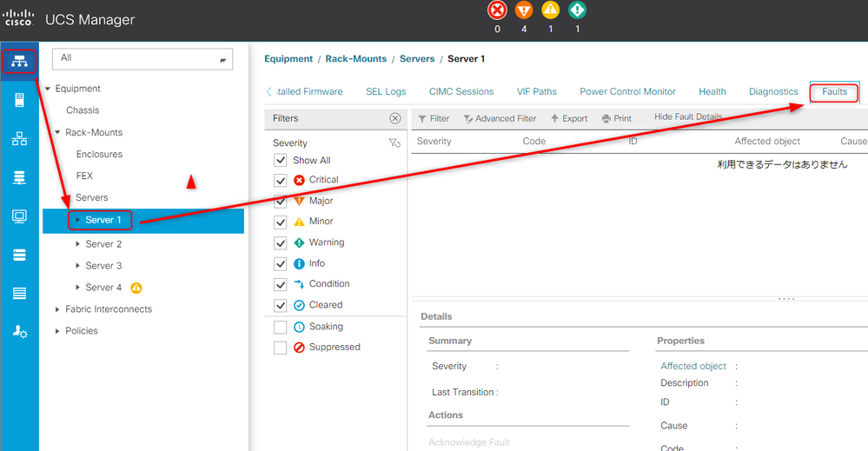The height and width of the screenshot is (451, 868).
Task: Select Enclosures in the tree
Action: click(99, 154)
